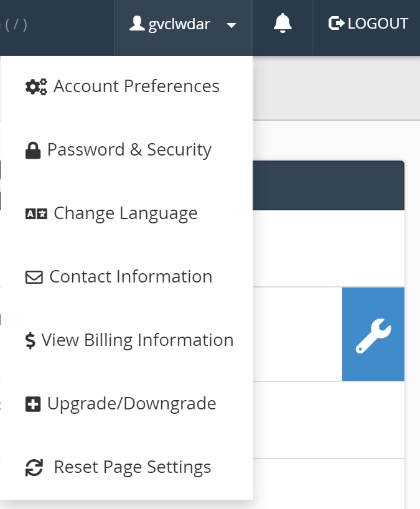420x509 pixels.
Task: Open Contact Information settings
Action: coord(131,277)
